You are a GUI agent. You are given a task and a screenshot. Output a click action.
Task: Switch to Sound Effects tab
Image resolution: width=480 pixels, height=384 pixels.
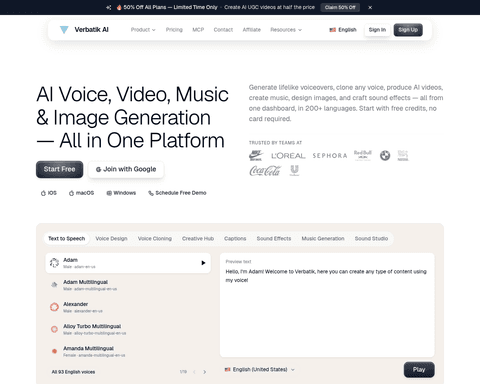pos(274,239)
